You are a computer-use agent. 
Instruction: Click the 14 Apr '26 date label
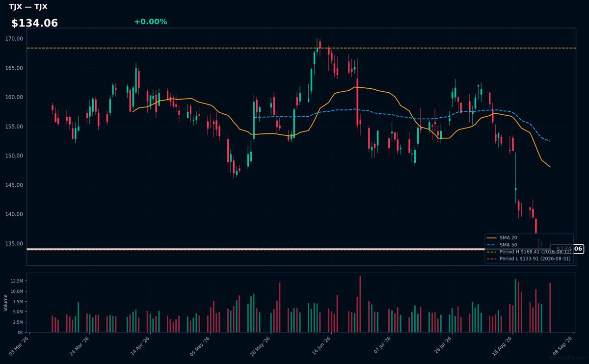coord(140,346)
